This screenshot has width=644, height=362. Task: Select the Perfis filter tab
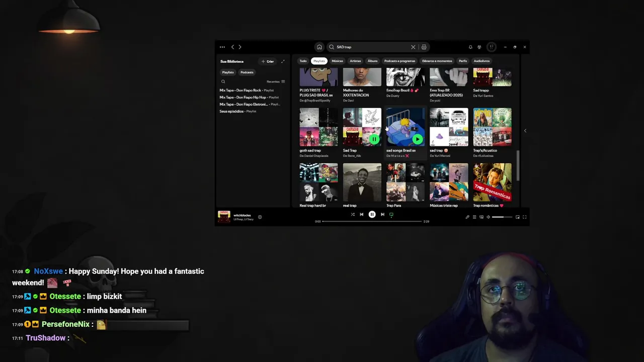point(463,61)
